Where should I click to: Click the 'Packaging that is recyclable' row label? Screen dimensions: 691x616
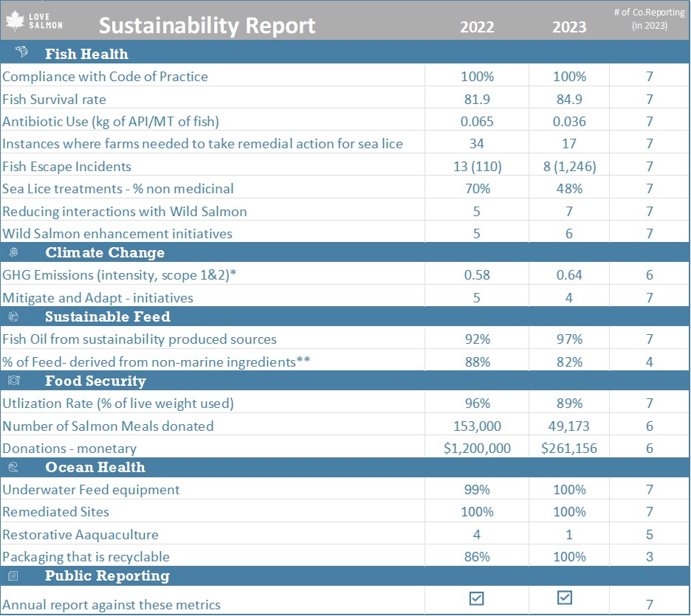(86, 556)
